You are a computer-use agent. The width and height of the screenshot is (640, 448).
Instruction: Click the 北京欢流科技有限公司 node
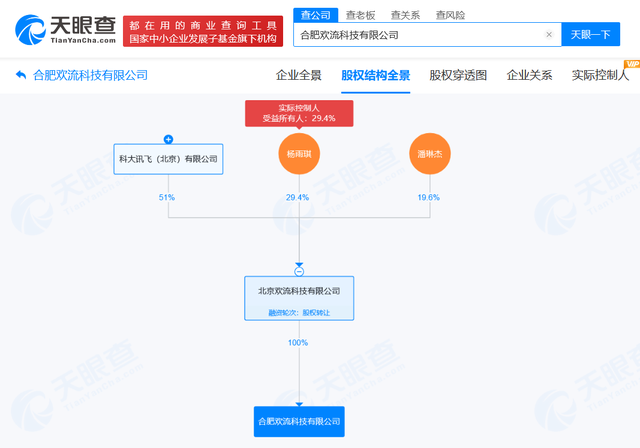coord(299,298)
